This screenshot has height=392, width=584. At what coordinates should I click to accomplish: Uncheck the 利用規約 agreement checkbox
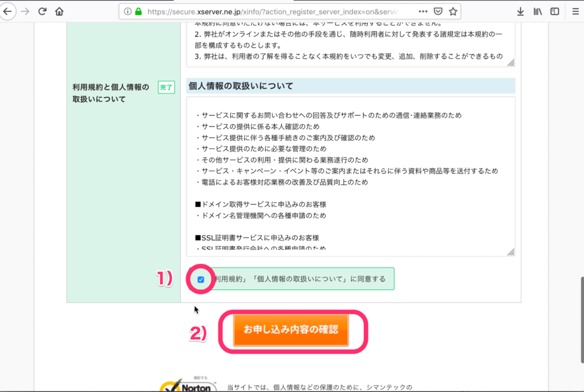[x=201, y=279]
